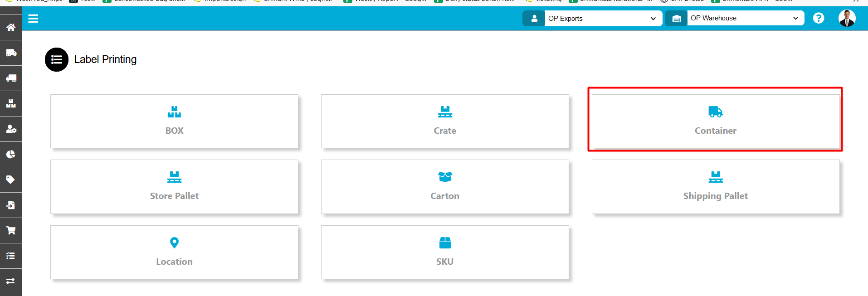Open the pie chart sidebar icon
Image resolution: width=868 pixels, height=296 pixels.
pyautogui.click(x=11, y=154)
